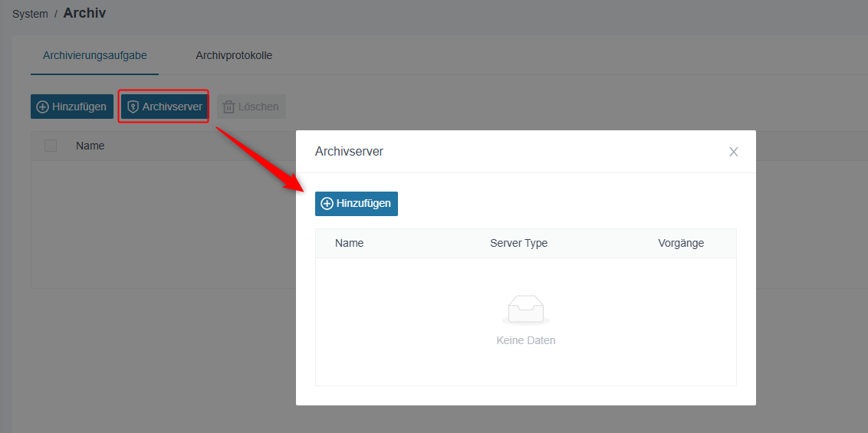This screenshot has height=433, width=868.
Task: Select the Archivierungsaufgabe tab
Action: point(94,55)
